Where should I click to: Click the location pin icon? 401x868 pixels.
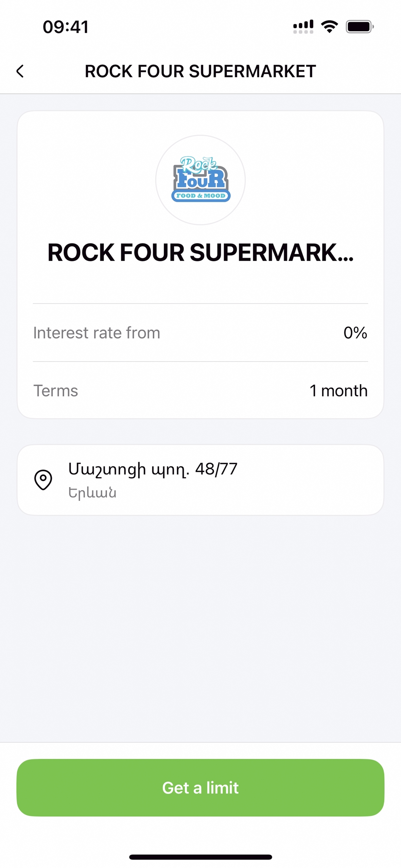[x=43, y=480]
